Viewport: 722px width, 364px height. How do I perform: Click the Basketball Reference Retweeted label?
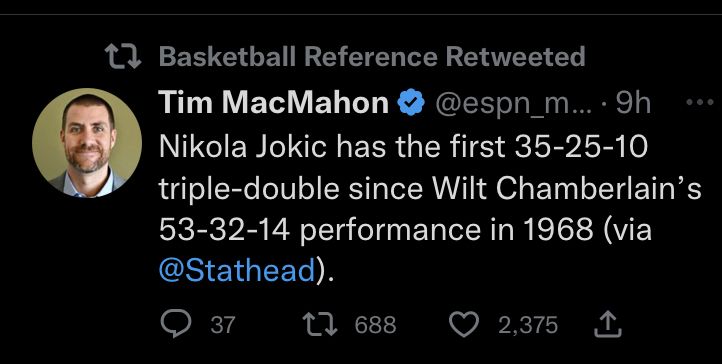pyautogui.click(x=372, y=57)
